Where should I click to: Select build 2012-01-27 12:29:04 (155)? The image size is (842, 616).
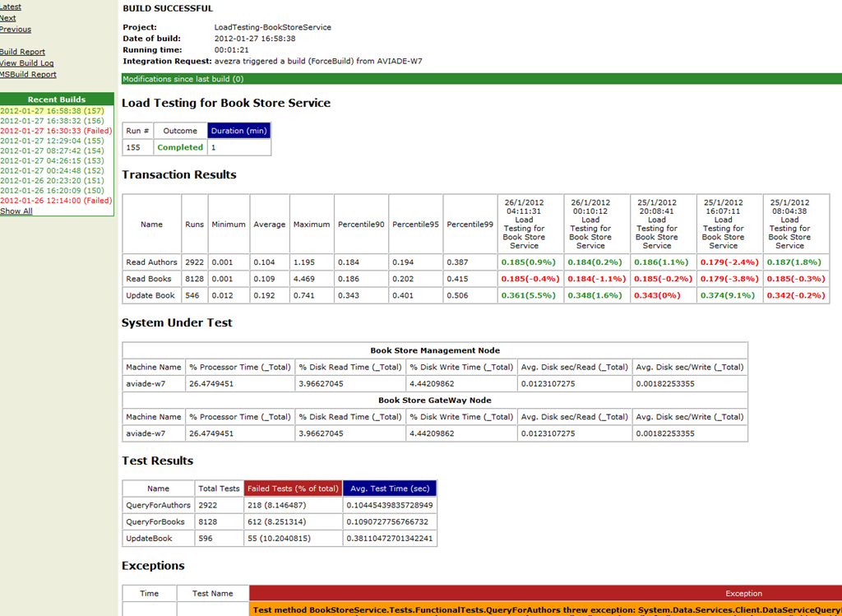click(52, 141)
